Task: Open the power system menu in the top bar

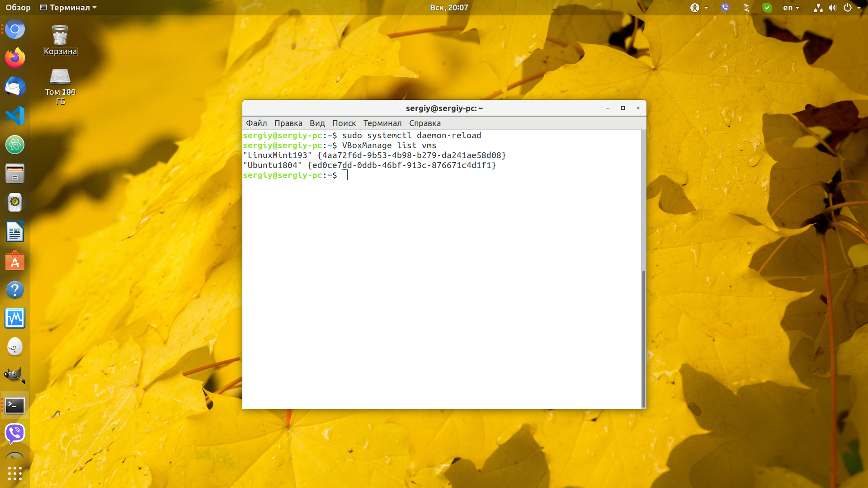Action: point(852,8)
